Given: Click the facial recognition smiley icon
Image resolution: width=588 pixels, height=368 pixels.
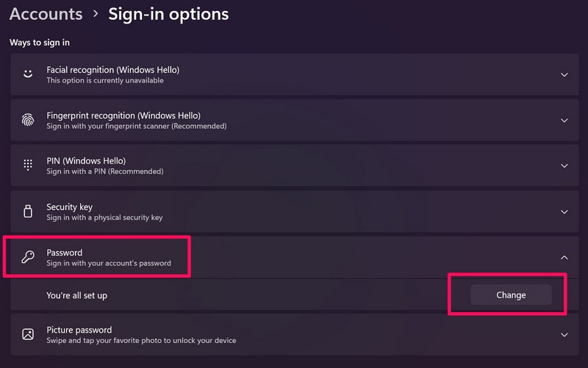Looking at the screenshot, I should [28, 74].
